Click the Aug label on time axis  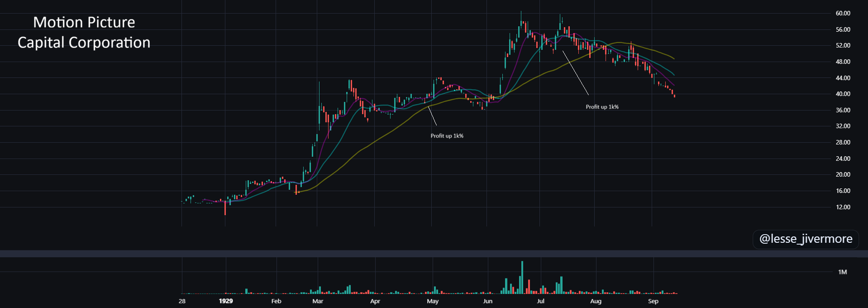[596, 301]
